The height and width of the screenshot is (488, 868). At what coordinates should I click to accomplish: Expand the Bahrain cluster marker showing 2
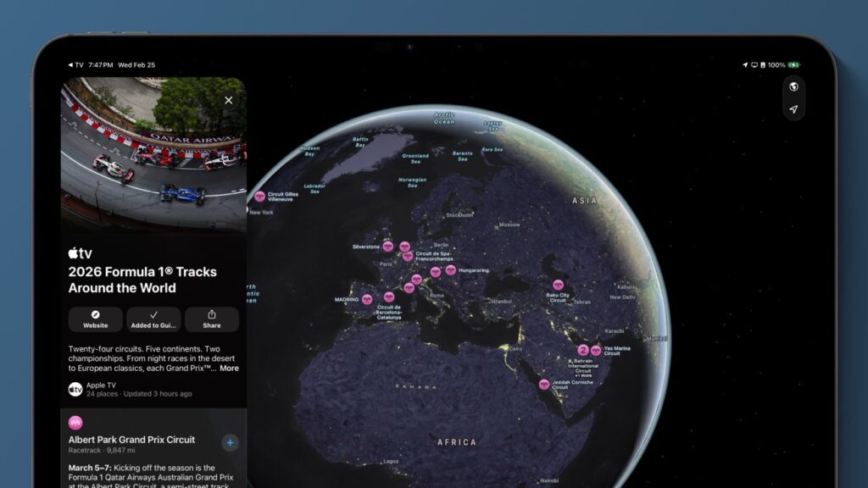(x=583, y=351)
